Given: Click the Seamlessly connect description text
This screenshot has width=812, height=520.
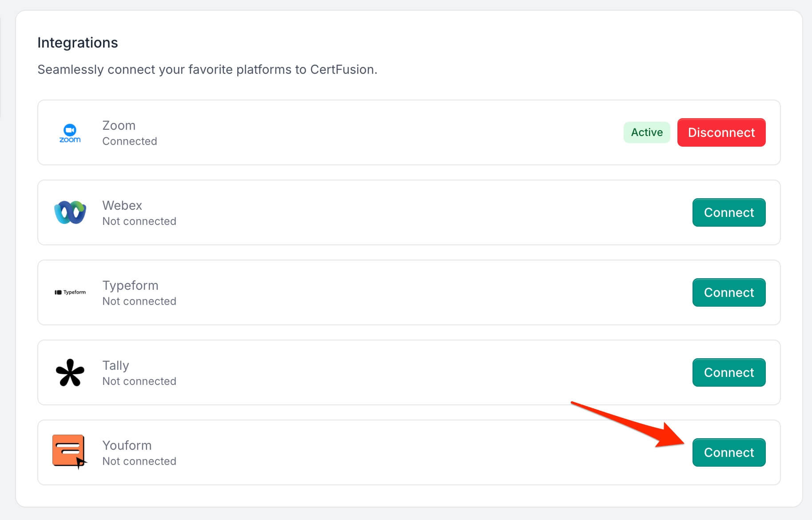Looking at the screenshot, I should tap(207, 70).
